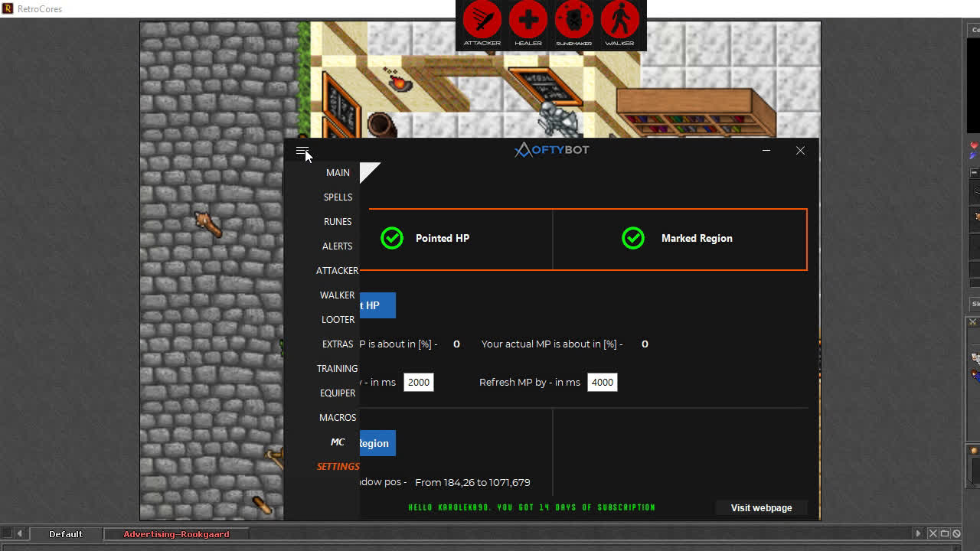This screenshot has width=980, height=551.
Task: Switch to the Default chat tab
Action: coord(66,534)
